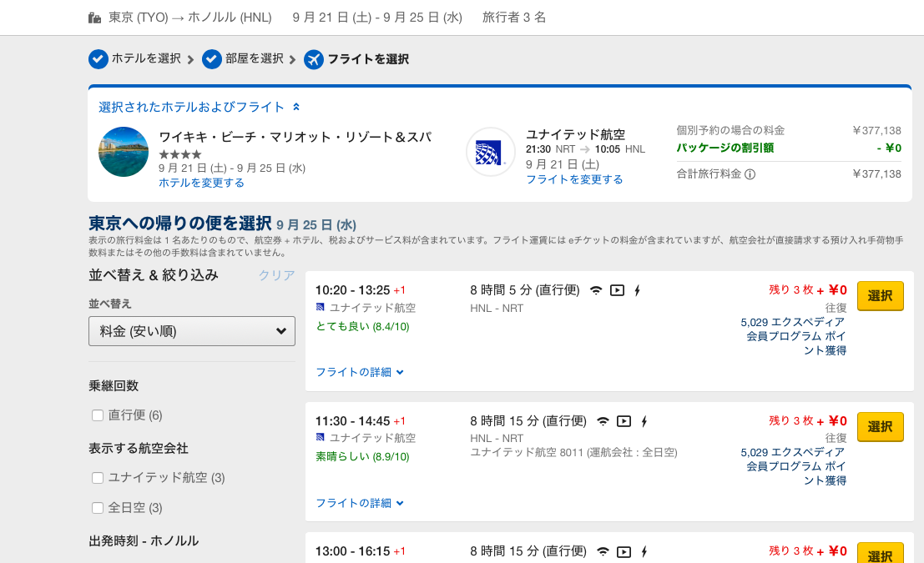
Task: Toggle the 全日空 (3) filter checkbox
Action: [x=98, y=508]
